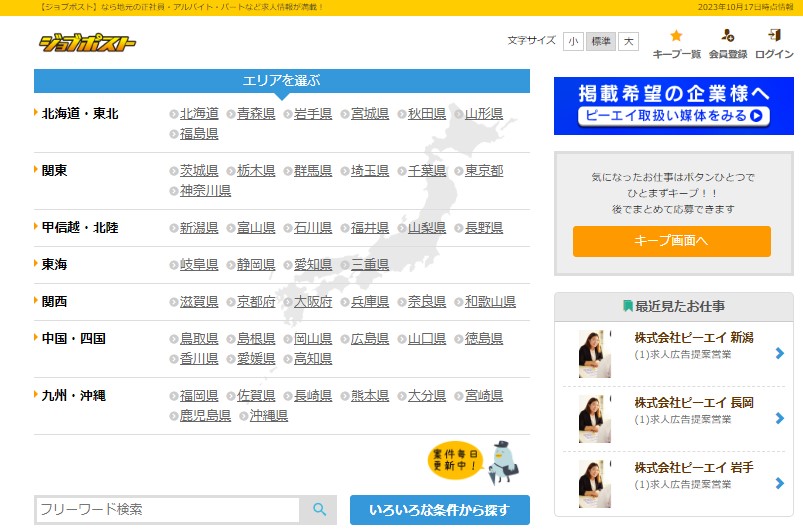Choose the 熊本県 link
This screenshot has width=803, height=532.
coord(370,395)
